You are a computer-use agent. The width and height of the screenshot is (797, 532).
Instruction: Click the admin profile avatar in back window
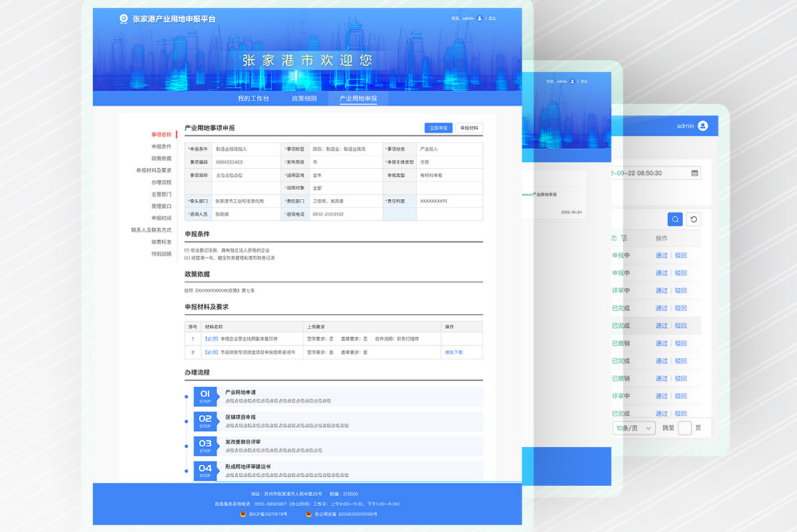click(703, 126)
